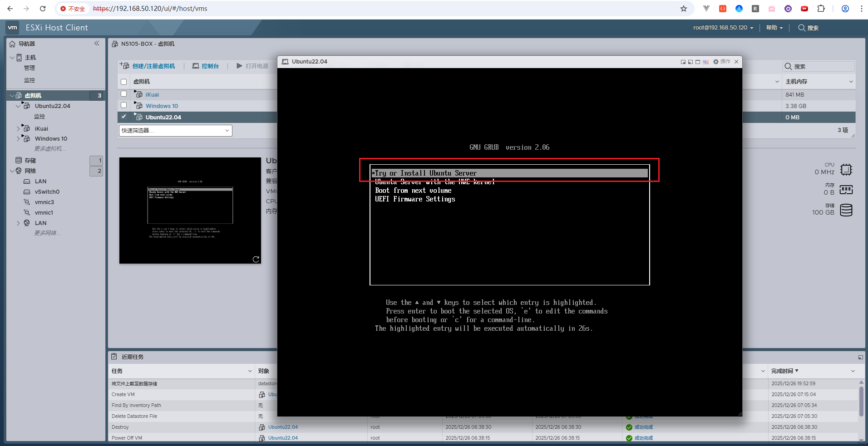
Task: Click the 存储 storage icon in navigator
Action: tap(19, 160)
